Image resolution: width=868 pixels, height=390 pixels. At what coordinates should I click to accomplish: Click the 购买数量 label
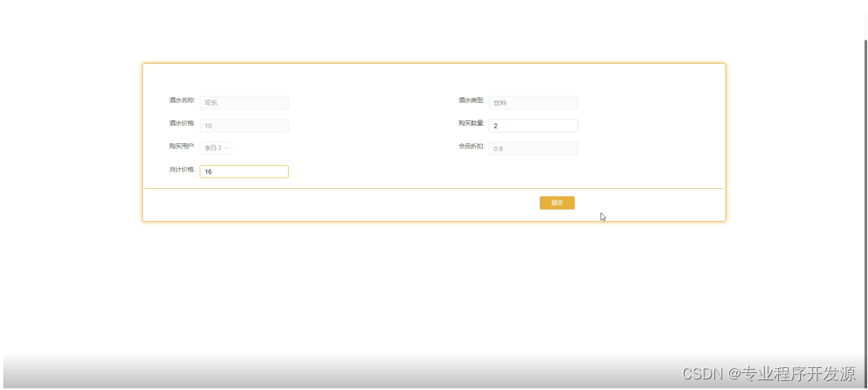point(471,123)
